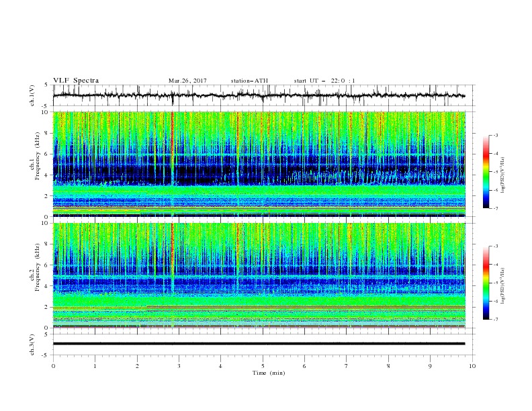The image size is (532, 411).
Task: Click the "start UT = 22:0 :1" text
Action: [x=324, y=81]
